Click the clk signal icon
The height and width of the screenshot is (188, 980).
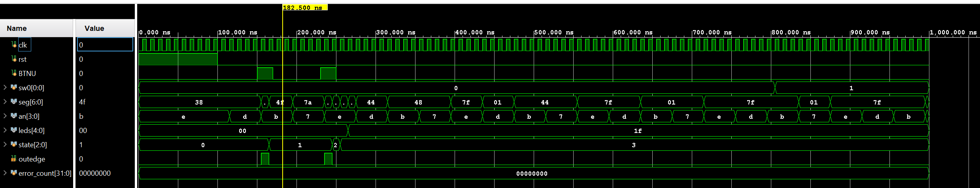(x=14, y=45)
